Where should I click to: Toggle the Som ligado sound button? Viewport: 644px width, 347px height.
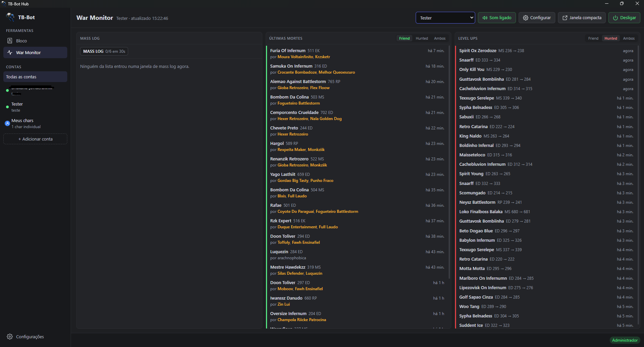(x=497, y=18)
